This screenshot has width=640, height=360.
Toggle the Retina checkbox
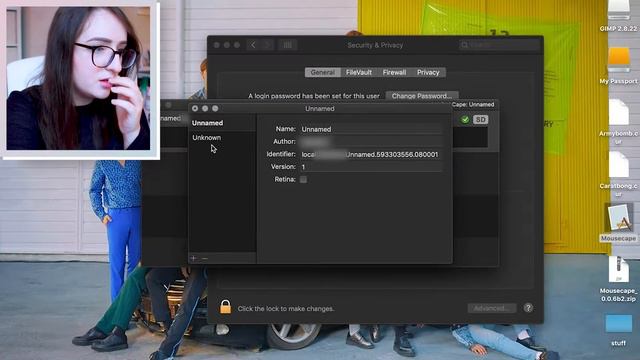(303, 179)
